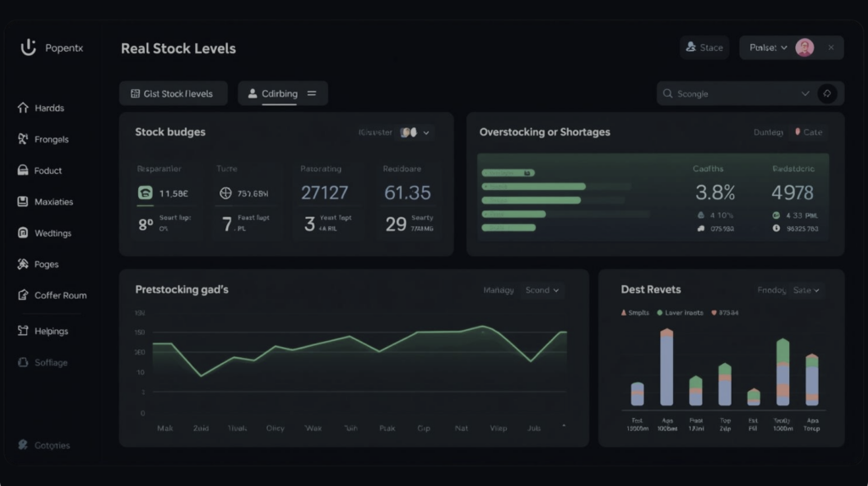Click the grid icon in Gist Stock tab

(x=135, y=93)
